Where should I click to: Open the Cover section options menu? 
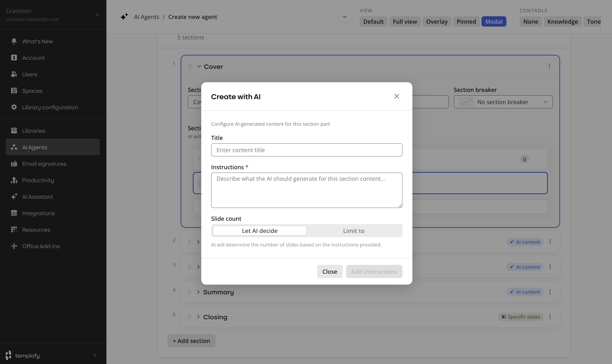(550, 66)
